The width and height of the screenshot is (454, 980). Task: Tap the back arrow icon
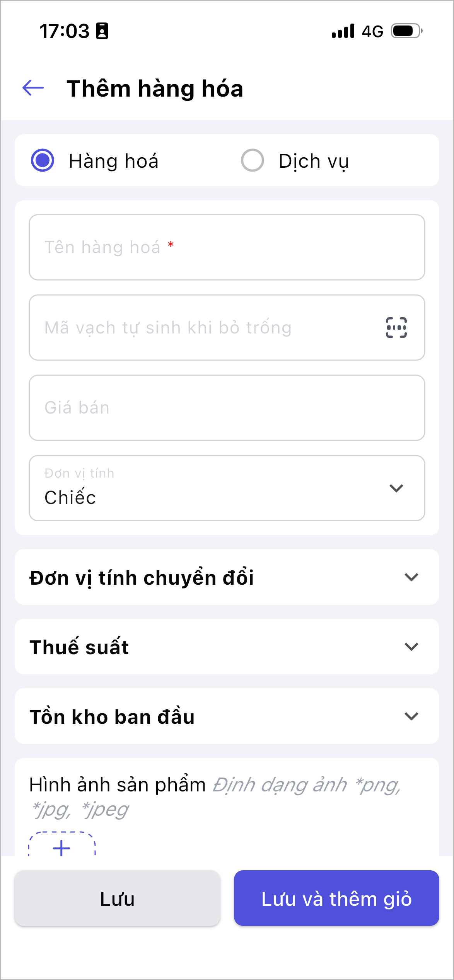(x=33, y=88)
